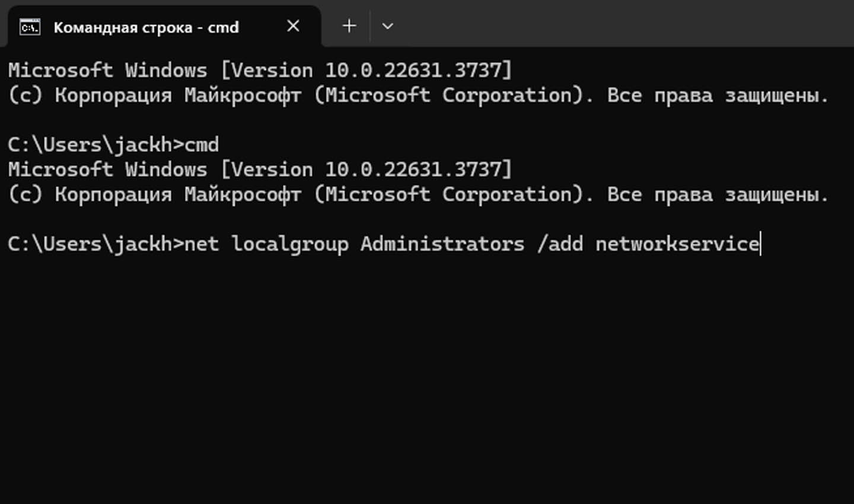Click the first Корпорация Майкрософт copyright line
Viewport: 854px width, 504px height.
(418, 95)
